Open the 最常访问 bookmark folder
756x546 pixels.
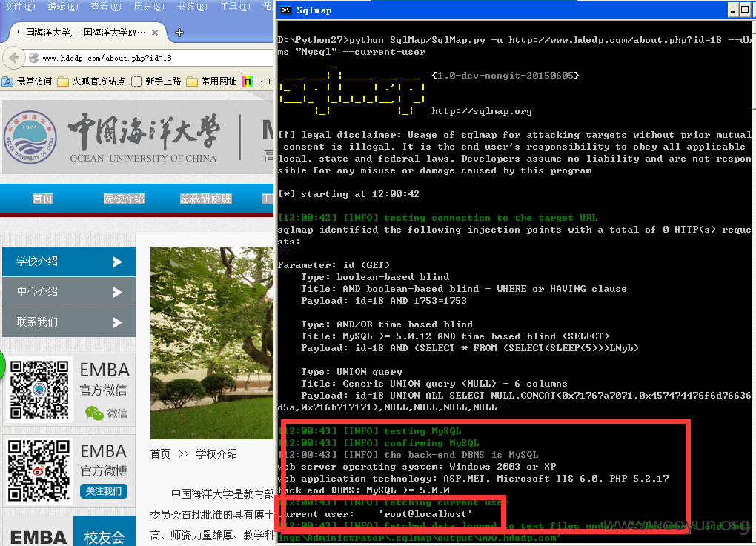pyautogui.click(x=27, y=81)
